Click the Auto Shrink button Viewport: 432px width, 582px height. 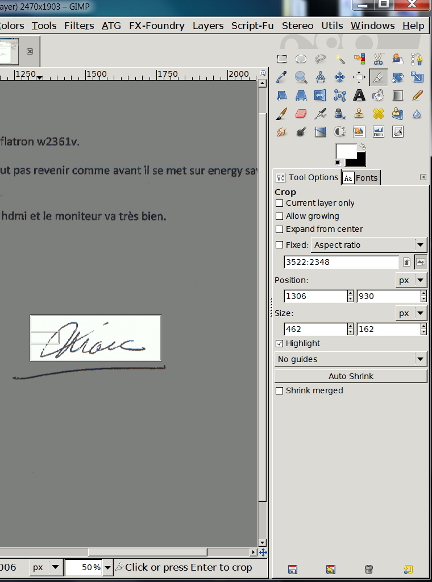[x=351, y=376]
